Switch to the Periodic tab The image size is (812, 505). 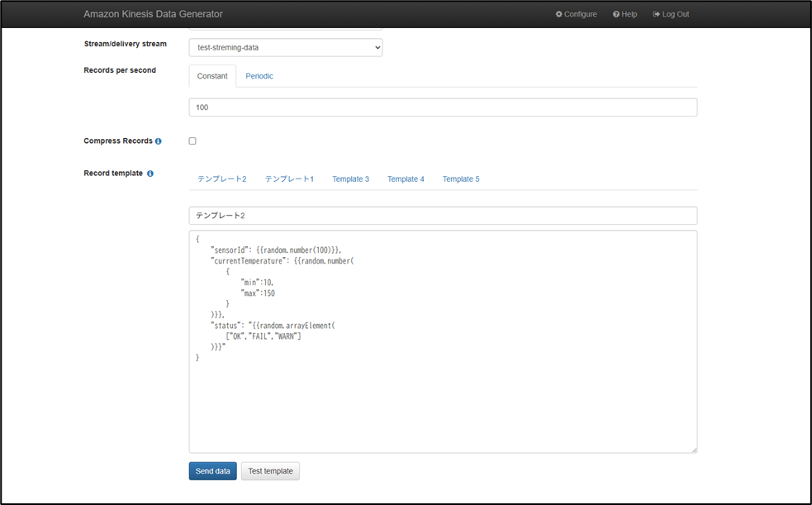click(259, 76)
